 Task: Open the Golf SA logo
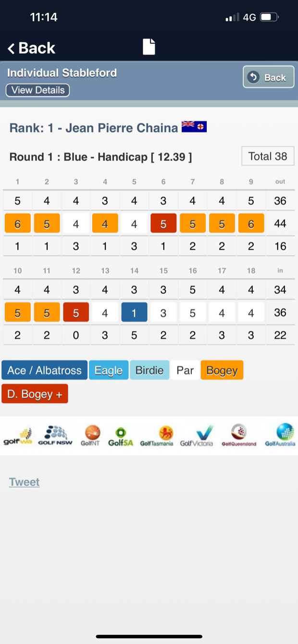tap(120, 437)
